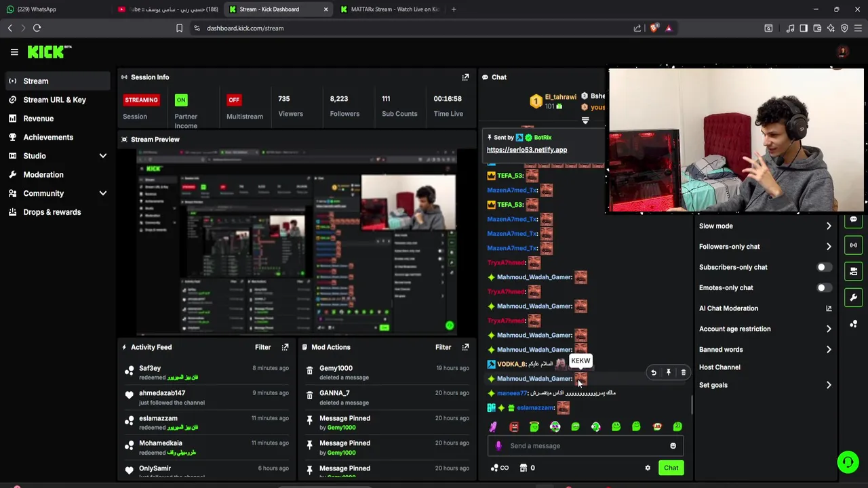This screenshot has height=488, width=868.
Task: Click the Stream Preview video thumbnail
Action: point(297,243)
